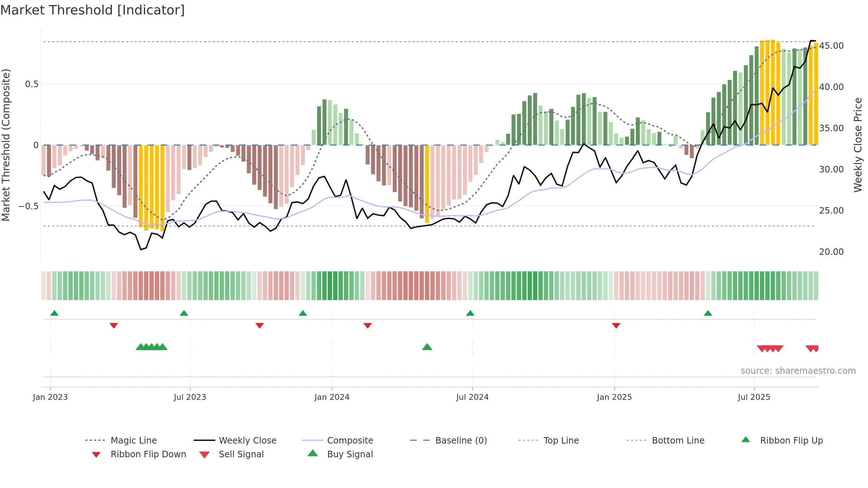Click the Jan 2025 x-axis label
868x488 pixels.
pos(614,397)
